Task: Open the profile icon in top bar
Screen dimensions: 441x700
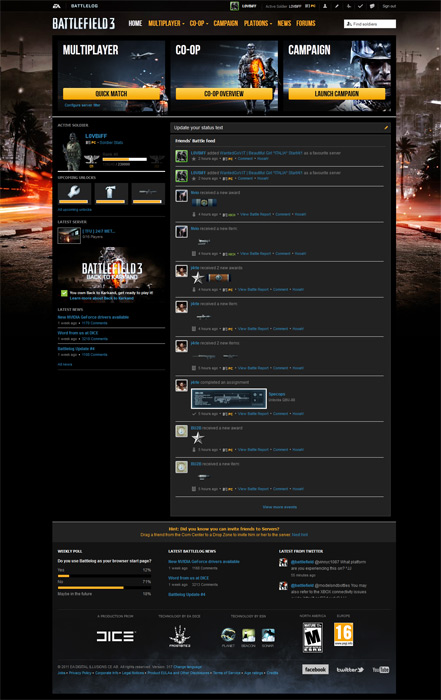Action: tap(325, 6)
